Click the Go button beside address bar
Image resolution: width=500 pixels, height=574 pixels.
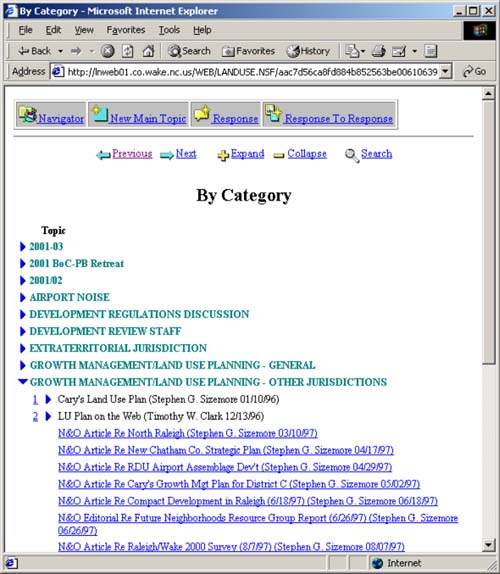tap(475, 71)
